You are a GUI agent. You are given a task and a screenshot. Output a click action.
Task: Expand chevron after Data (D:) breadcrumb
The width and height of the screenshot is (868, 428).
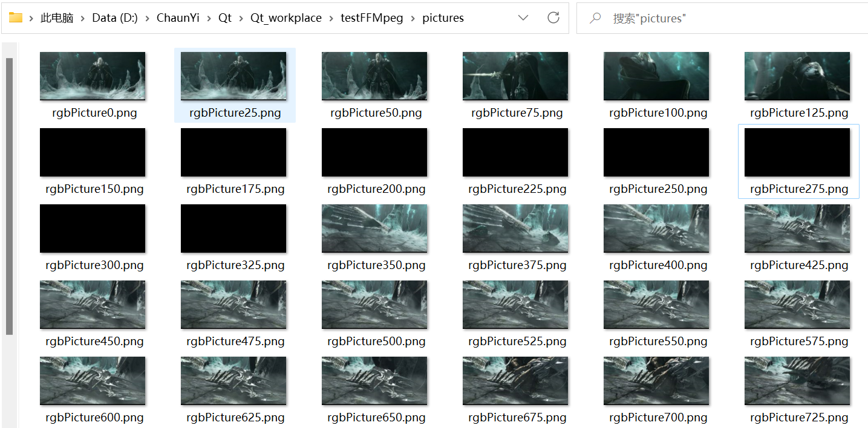147,18
